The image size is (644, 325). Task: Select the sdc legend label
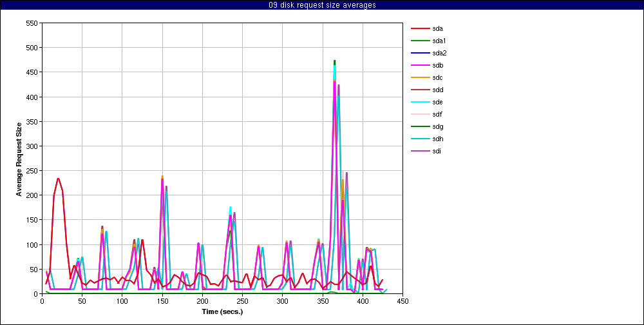point(438,78)
